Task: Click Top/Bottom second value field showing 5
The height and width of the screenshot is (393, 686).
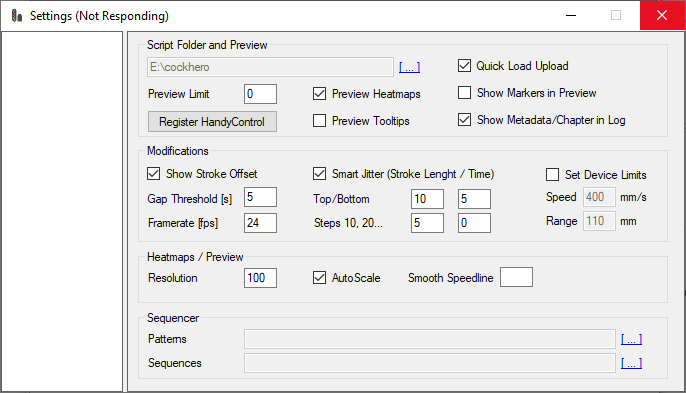Action: [474, 199]
